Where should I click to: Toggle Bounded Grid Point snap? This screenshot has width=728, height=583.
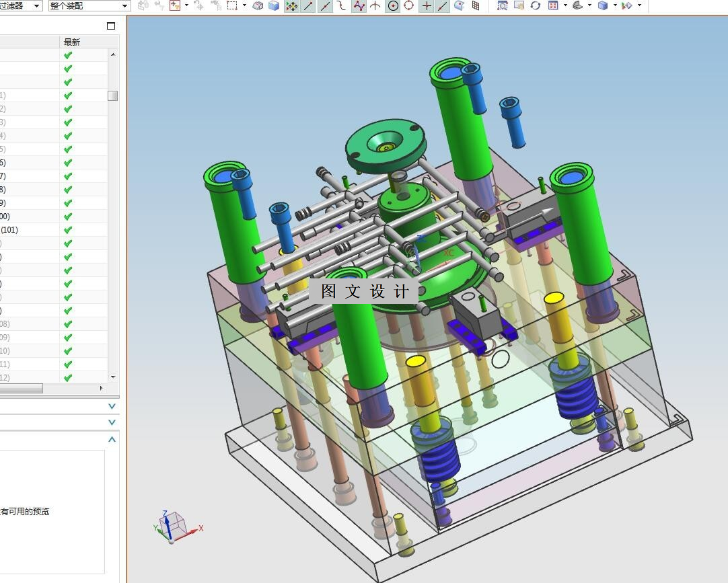pos(476,5)
